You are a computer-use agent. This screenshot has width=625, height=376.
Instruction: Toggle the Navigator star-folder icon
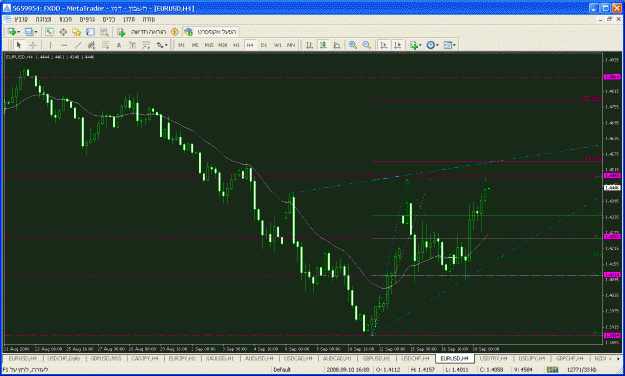[x=77, y=32]
